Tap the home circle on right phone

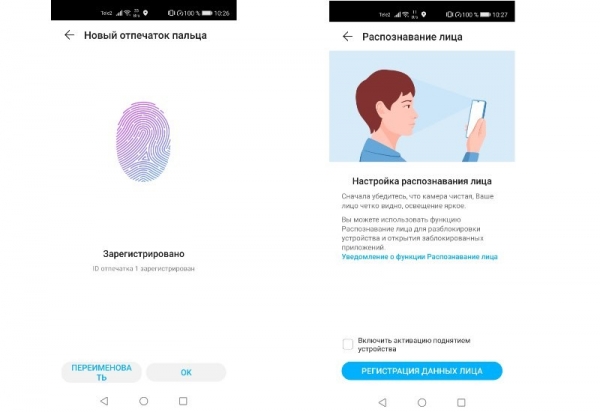[x=422, y=402]
